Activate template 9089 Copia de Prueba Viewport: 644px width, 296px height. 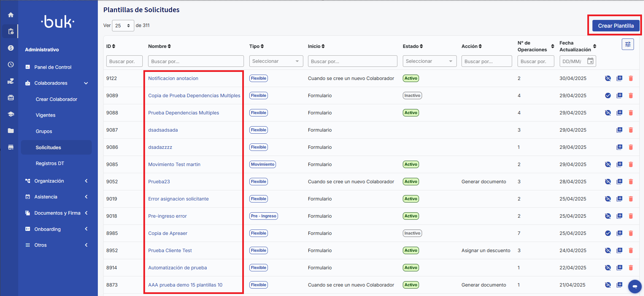pyautogui.click(x=608, y=96)
